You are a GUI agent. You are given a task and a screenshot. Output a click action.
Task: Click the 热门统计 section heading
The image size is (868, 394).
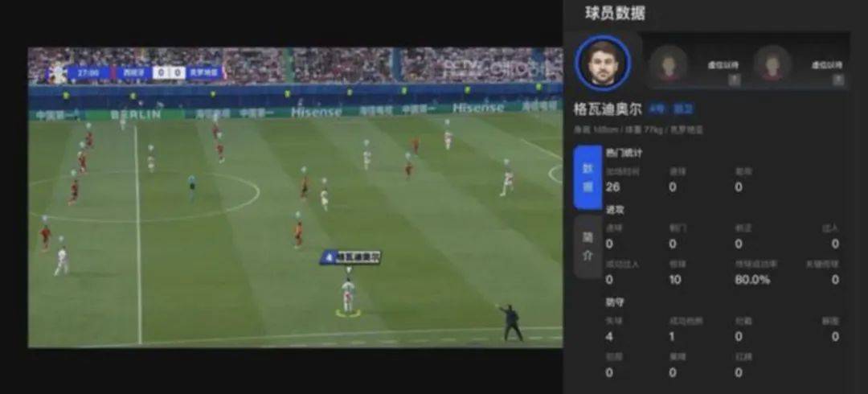(x=624, y=153)
